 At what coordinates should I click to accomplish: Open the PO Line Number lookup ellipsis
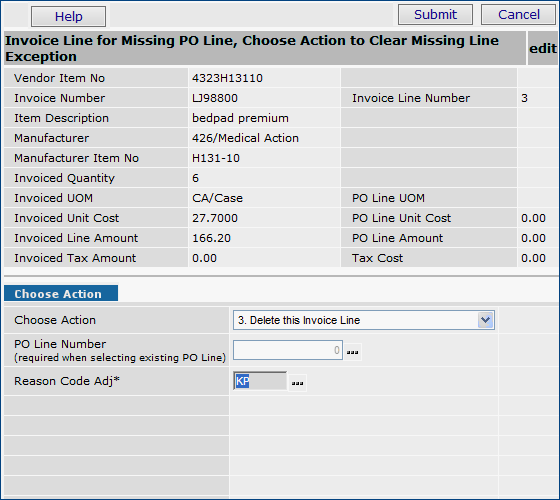352,352
